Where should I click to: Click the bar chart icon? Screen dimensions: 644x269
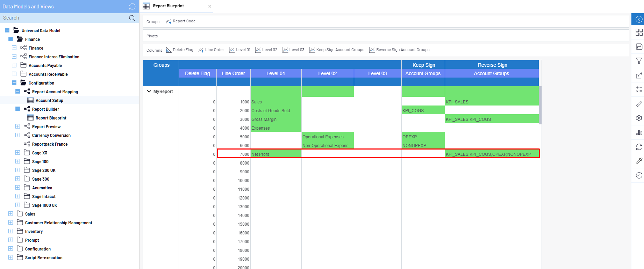coord(639,132)
